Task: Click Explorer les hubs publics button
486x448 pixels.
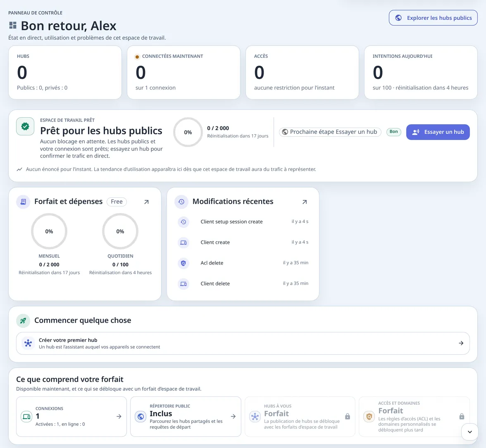Action: point(433,18)
